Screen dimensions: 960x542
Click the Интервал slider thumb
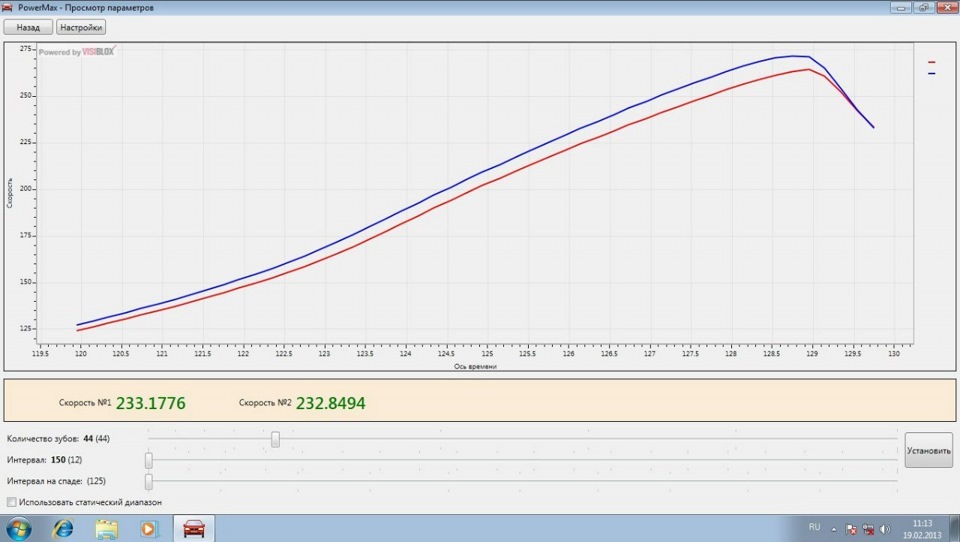click(149, 460)
